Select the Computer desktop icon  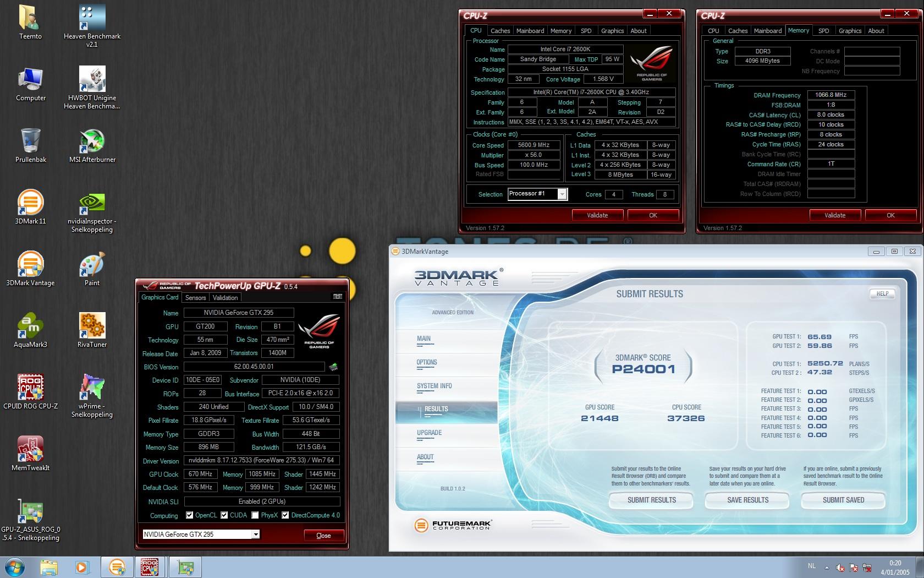click(x=30, y=84)
